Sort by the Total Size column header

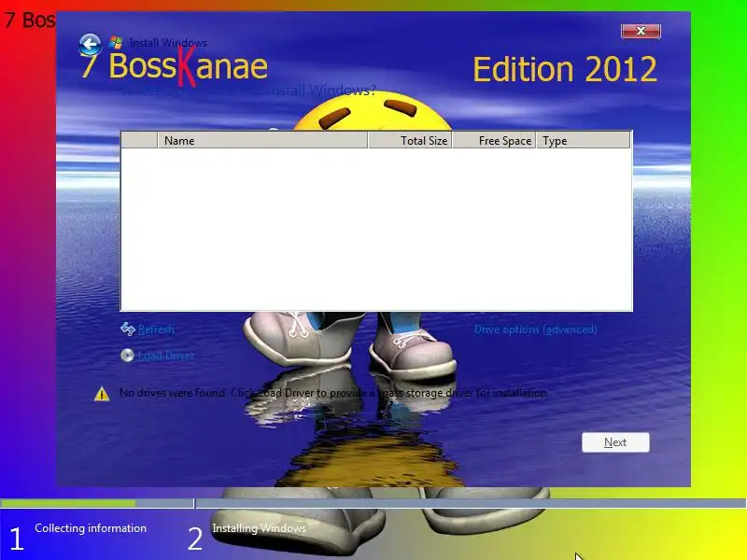410,141
